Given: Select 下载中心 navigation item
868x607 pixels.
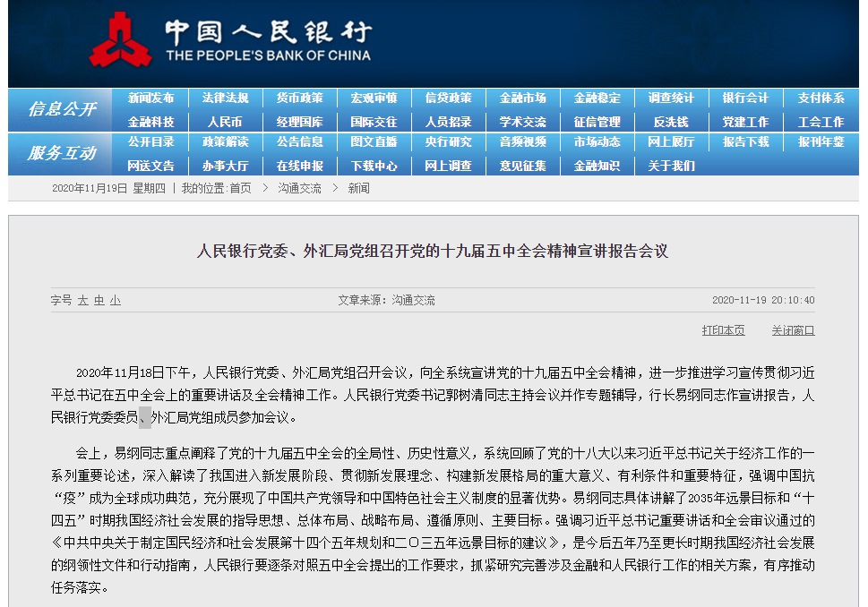Looking at the screenshot, I should pyautogui.click(x=374, y=166).
